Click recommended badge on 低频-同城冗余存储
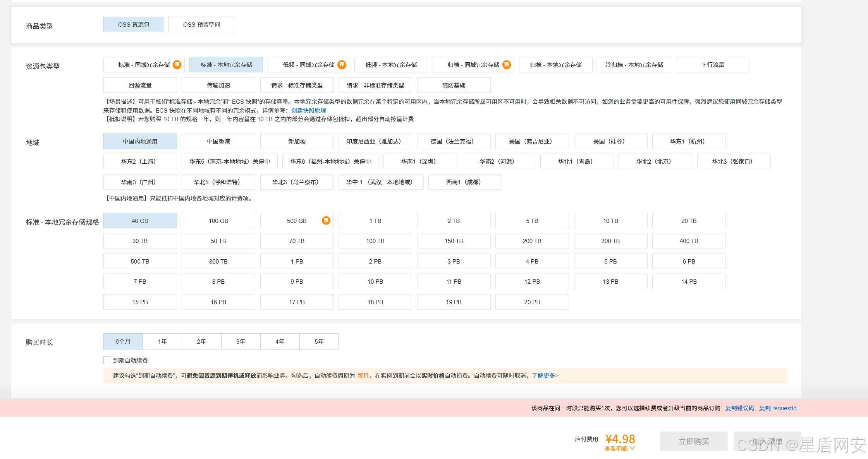The image size is (868, 459). tap(342, 65)
